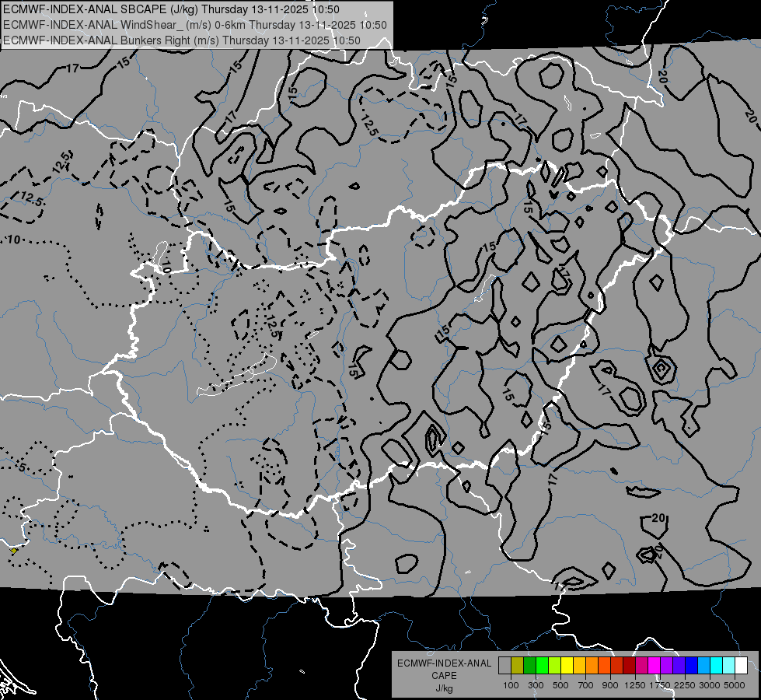Click the 1750 legend value

(x=660, y=685)
